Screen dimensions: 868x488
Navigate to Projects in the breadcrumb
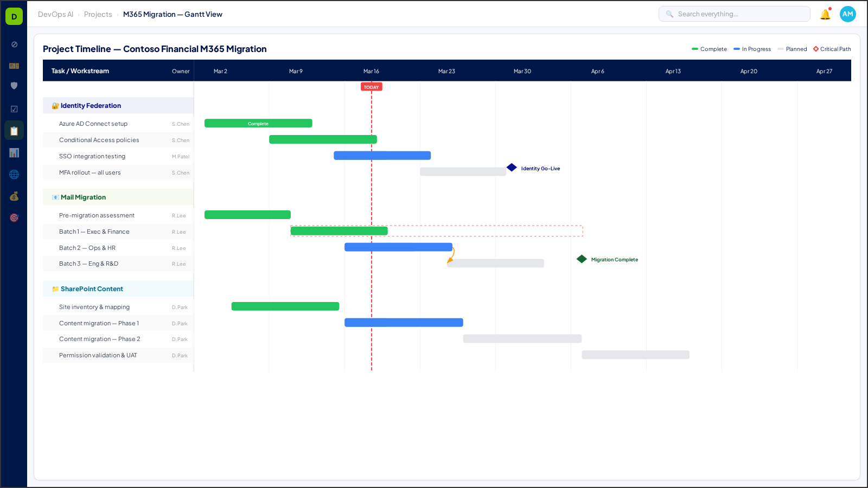(x=98, y=15)
